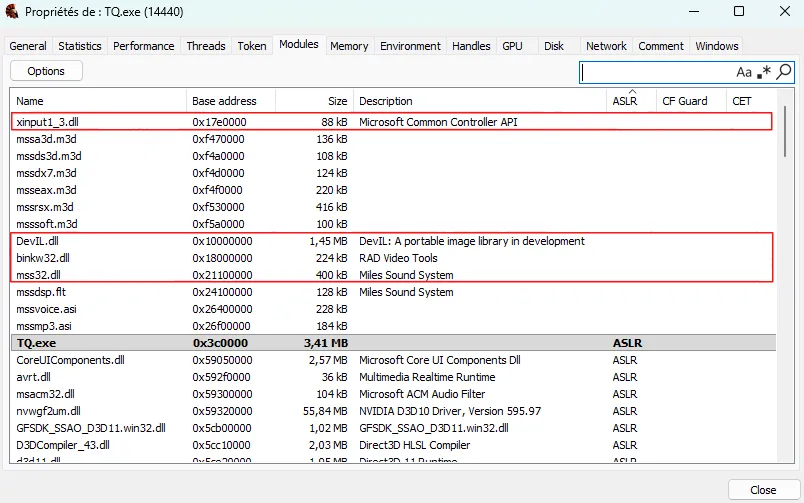
Task: Open the Environment tab
Action: [410, 46]
